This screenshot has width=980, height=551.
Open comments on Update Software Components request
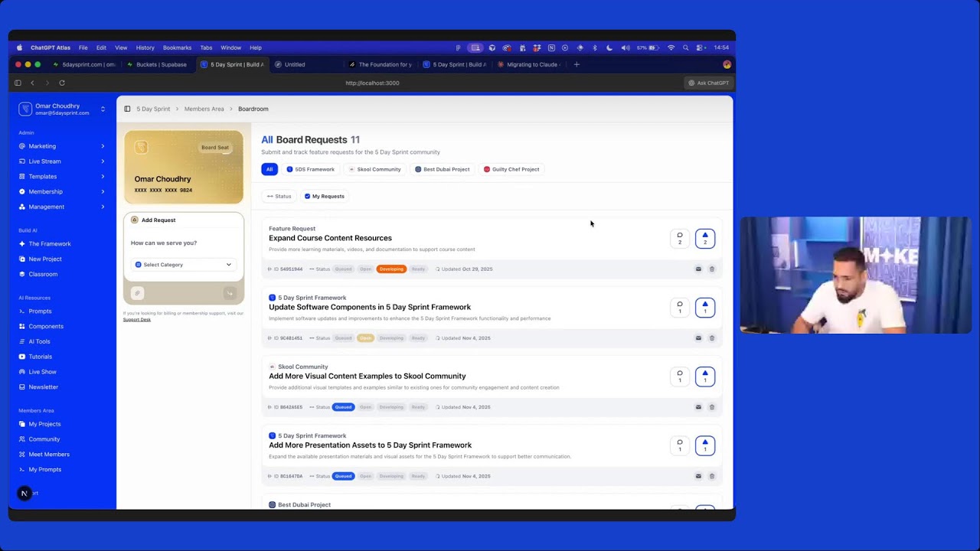pyautogui.click(x=680, y=308)
